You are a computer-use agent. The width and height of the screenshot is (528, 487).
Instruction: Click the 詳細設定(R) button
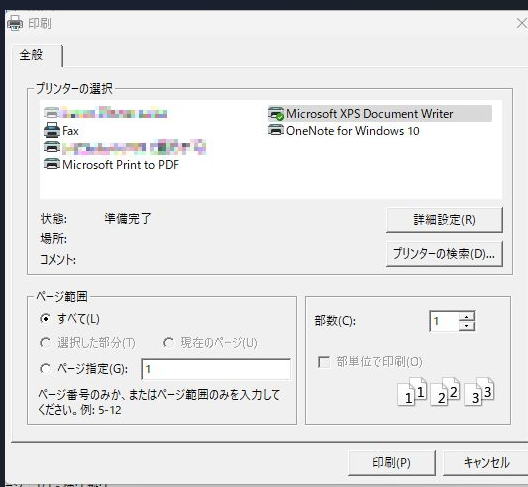tap(444, 220)
